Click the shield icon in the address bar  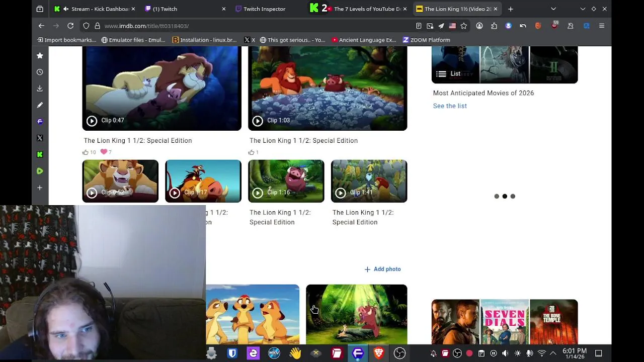pyautogui.click(x=86, y=26)
